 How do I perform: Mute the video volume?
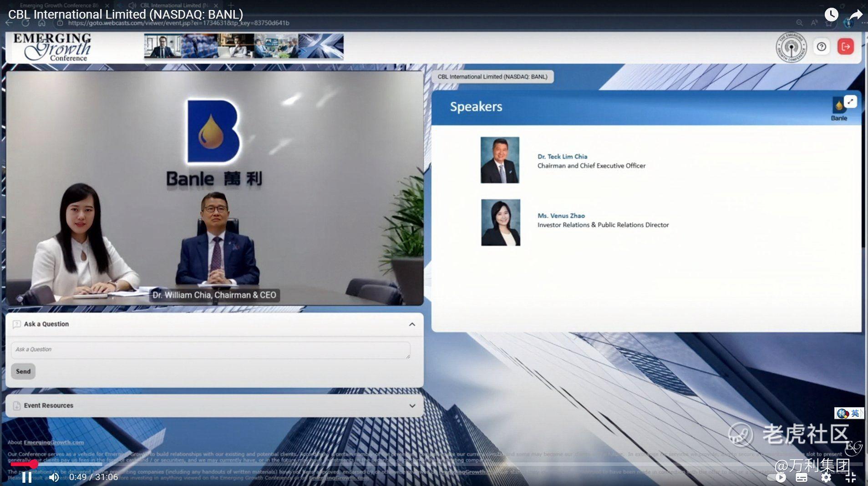click(54, 477)
